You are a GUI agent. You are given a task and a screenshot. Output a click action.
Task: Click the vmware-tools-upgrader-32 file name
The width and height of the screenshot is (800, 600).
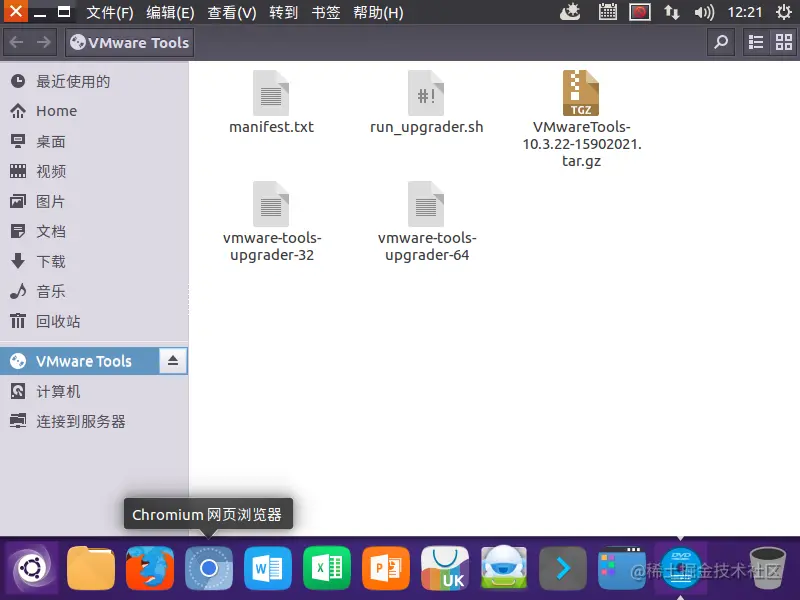(272, 246)
